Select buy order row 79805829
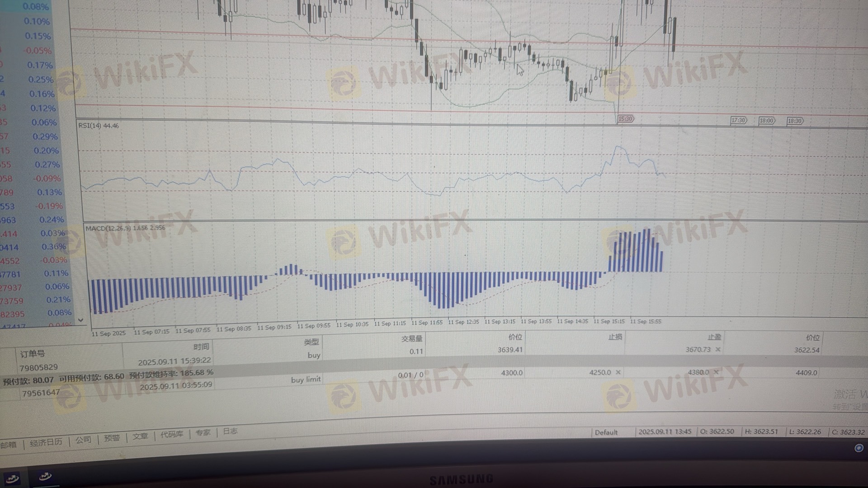868x488 pixels. [x=39, y=367]
